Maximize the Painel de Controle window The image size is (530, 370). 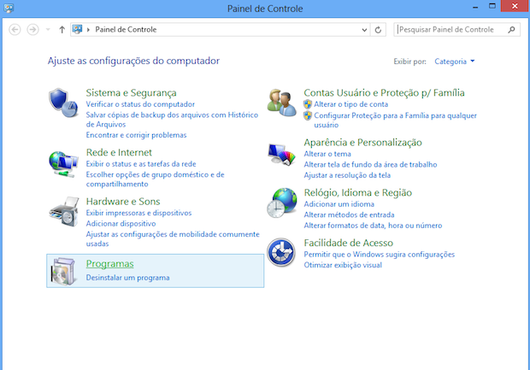tap(492, 6)
